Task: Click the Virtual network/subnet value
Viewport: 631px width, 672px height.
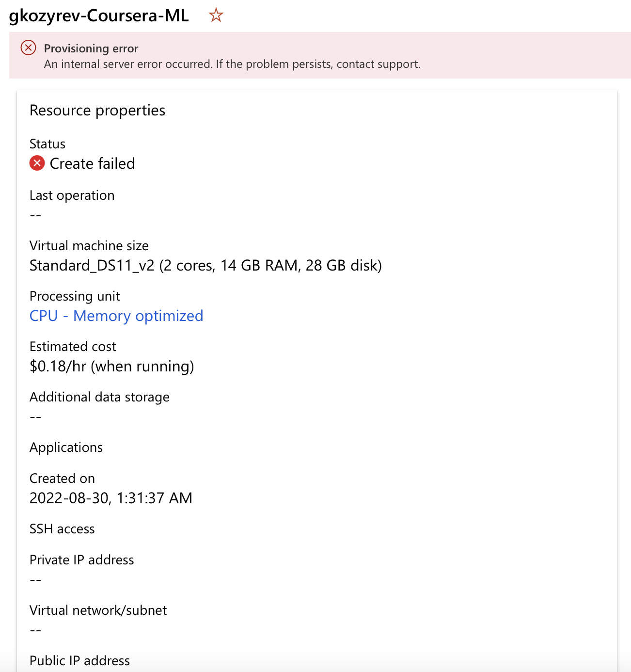Action: (36, 630)
